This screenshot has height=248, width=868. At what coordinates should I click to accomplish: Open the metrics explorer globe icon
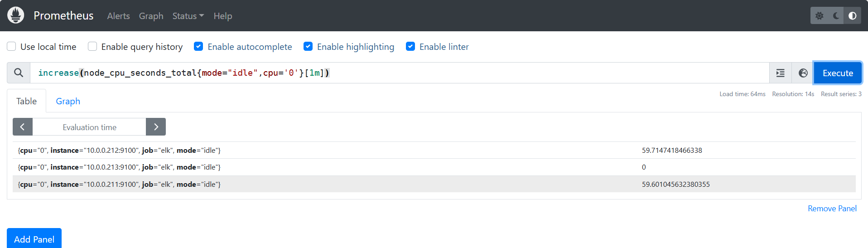coord(803,73)
